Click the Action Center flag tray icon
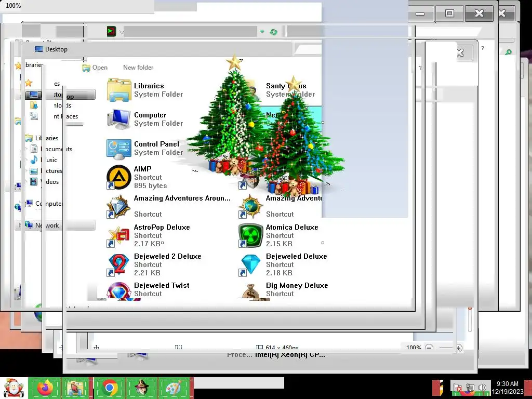 point(458,387)
